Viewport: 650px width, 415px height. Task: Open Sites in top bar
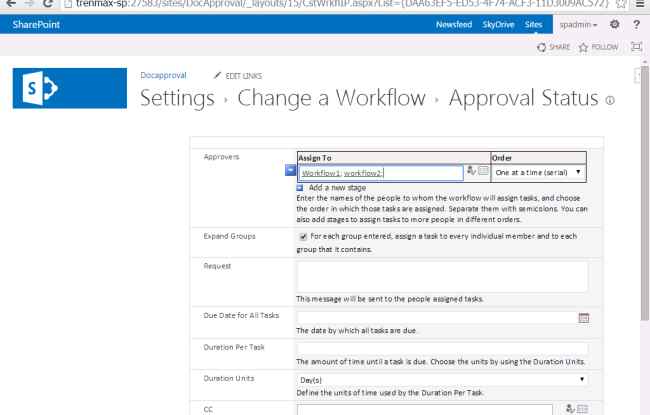533,24
